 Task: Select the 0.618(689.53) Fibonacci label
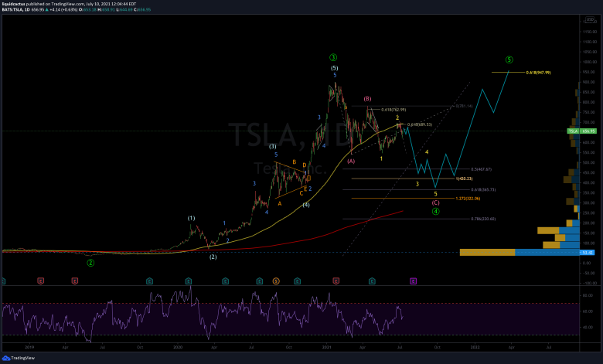(420, 124)
